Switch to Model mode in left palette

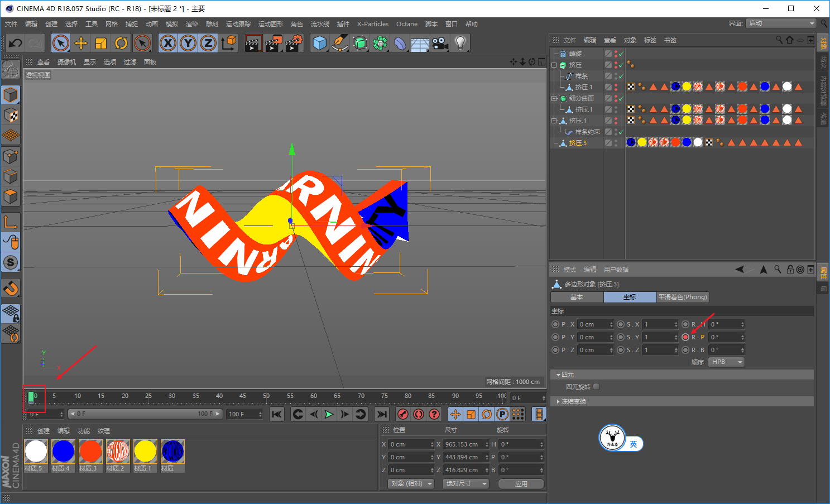tap(11, 95)
